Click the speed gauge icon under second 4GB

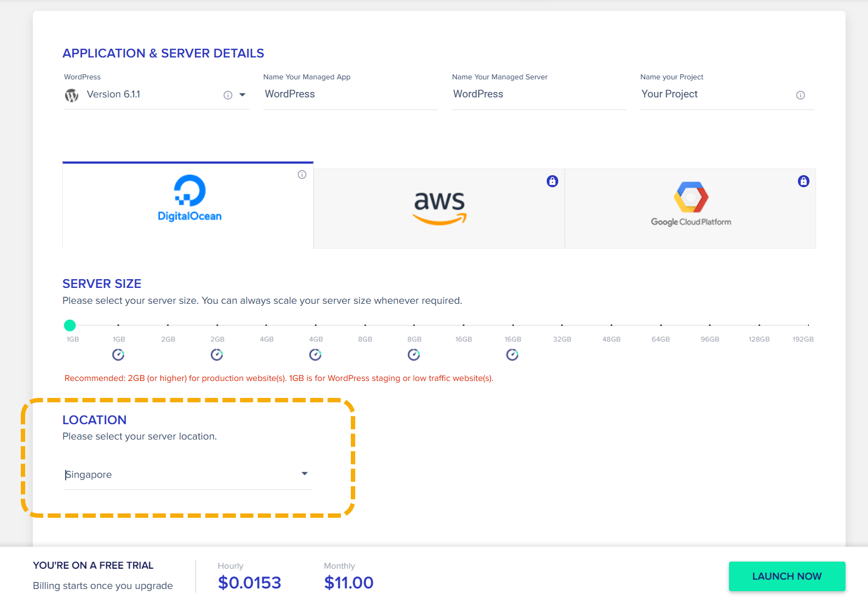[315, 355]
